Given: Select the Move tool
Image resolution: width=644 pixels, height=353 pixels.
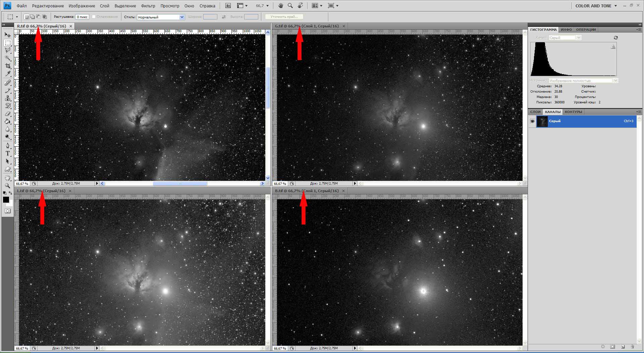Looking at the screenshot, I should 7,35.
